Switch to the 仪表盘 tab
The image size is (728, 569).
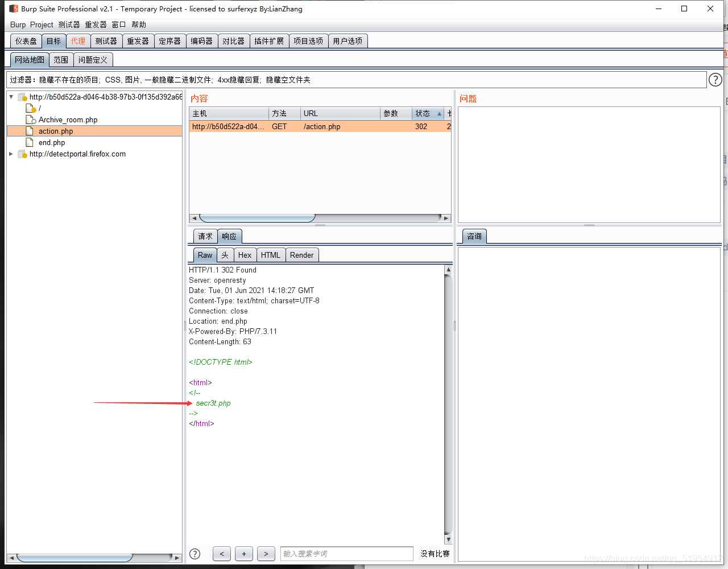(x=26, y=41)
